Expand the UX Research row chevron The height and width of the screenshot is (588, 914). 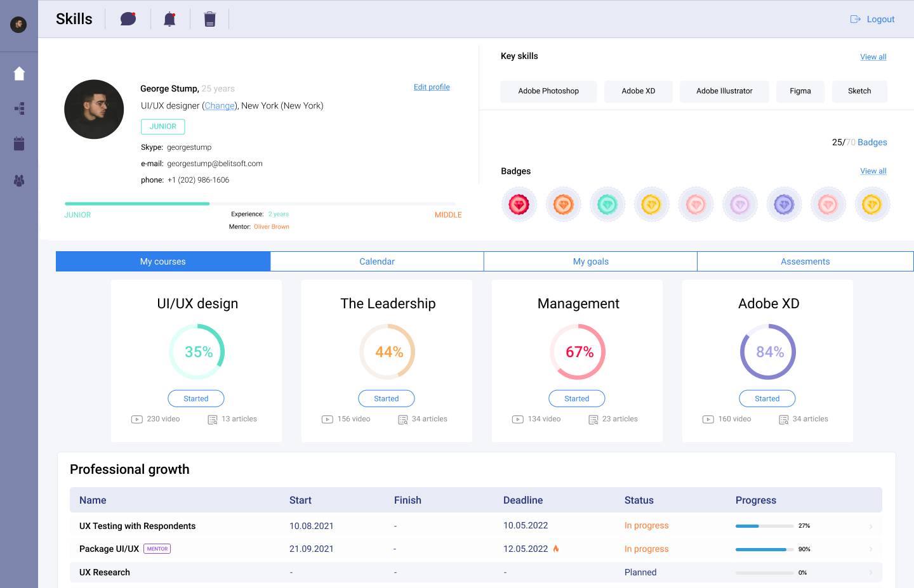point(871,573)
